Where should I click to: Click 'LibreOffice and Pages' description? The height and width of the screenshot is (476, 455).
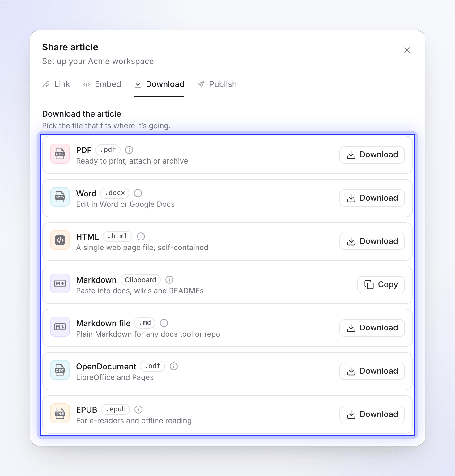tap(115, 377)
